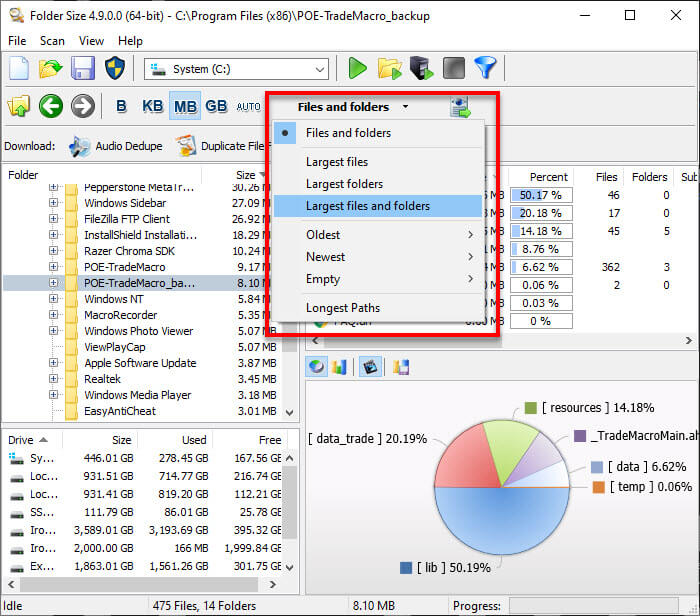
Task: Open the Files and folders view dropdown
Action: (353, 107)
